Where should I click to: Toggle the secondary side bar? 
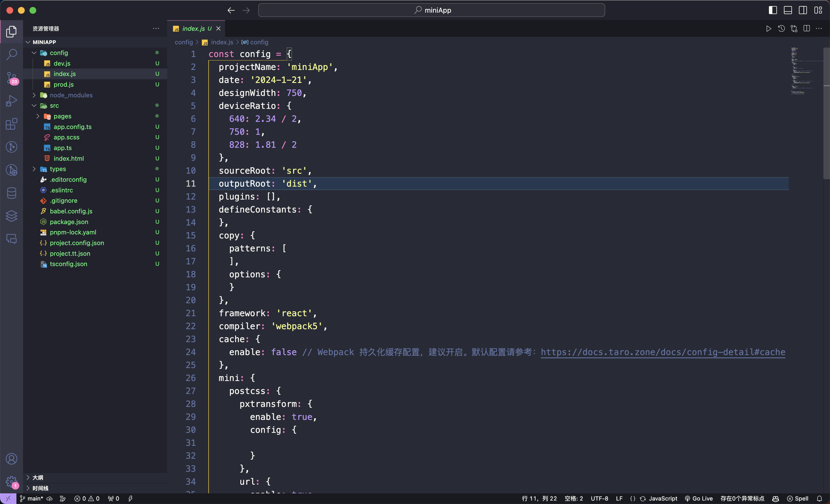tap(803, 10)
